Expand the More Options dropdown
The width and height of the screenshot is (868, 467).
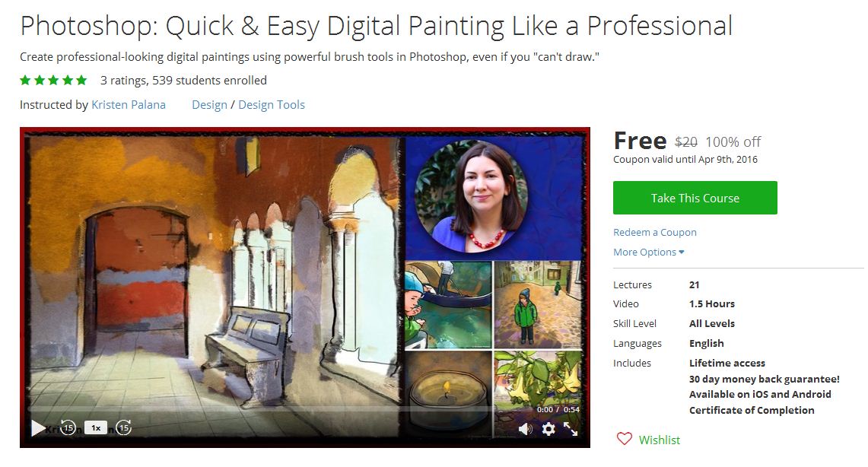649,252
